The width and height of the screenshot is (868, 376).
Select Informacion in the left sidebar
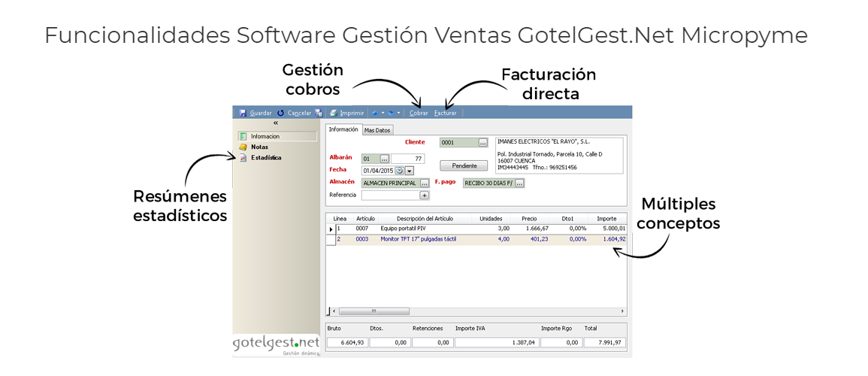tap(265, 136)
